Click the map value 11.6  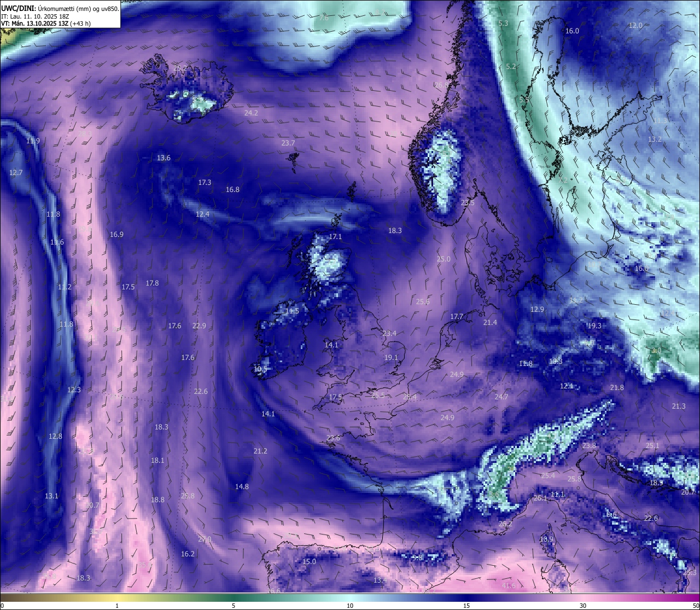tap(57, 242)
